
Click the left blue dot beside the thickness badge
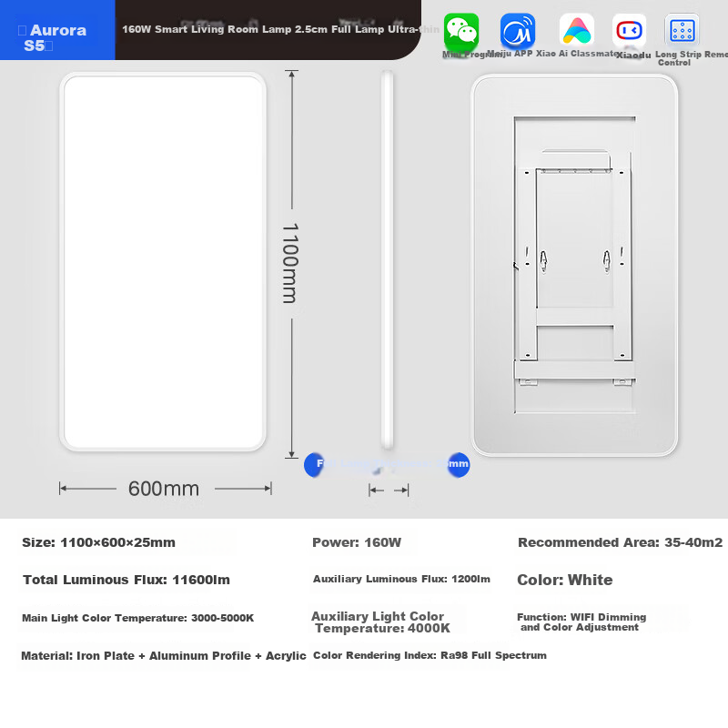[x=314, y=465]
